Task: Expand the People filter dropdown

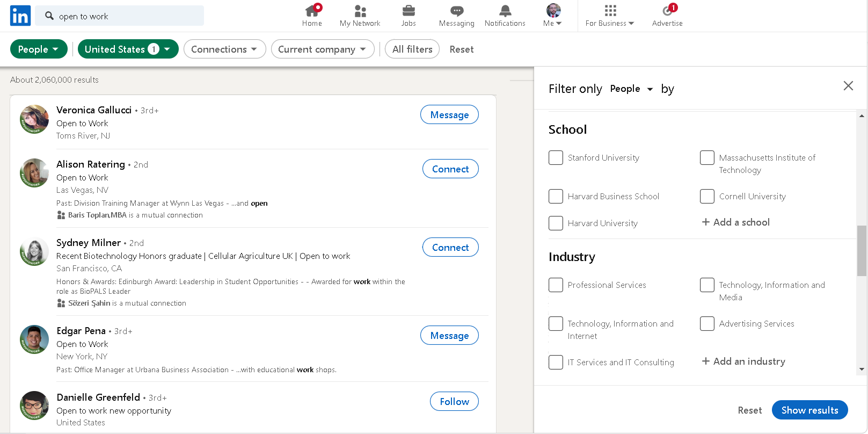Action: coord(39,49)
